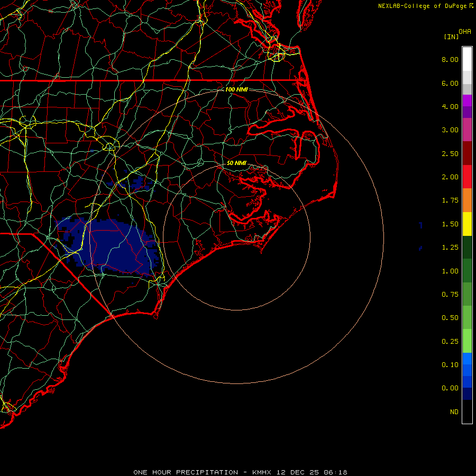Pick the lightest green swatch beside 0.25
The height and width of the screenshot is (476, 476).
point(467,341)
